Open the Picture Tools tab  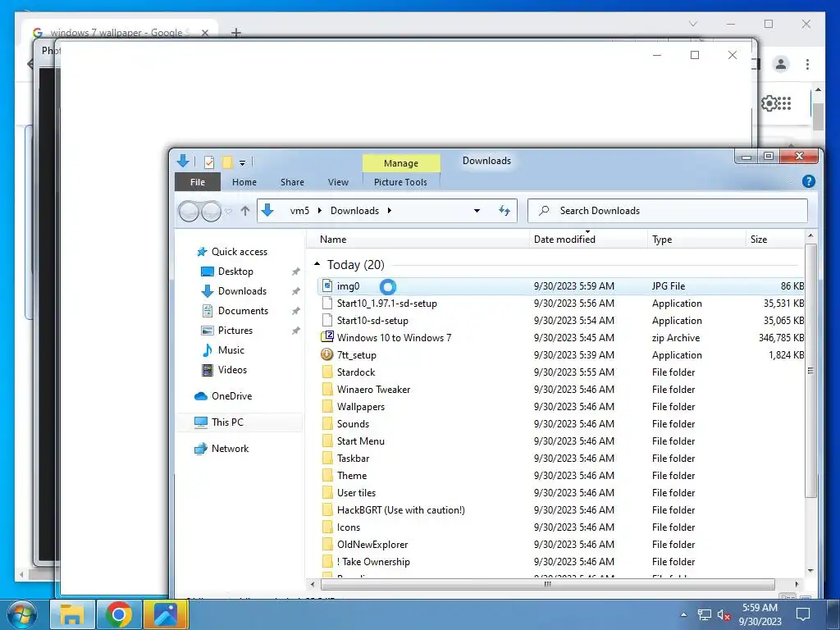tap(400, 182)
